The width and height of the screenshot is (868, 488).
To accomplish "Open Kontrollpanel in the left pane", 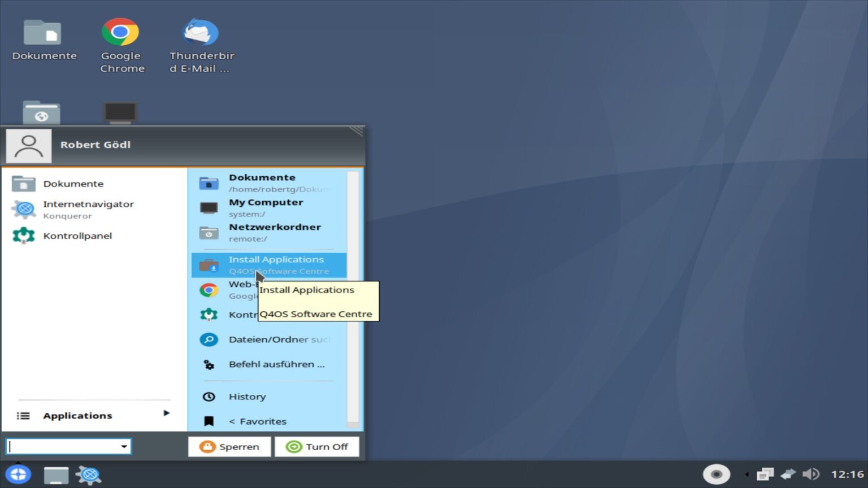I will (x=77, y=236).
